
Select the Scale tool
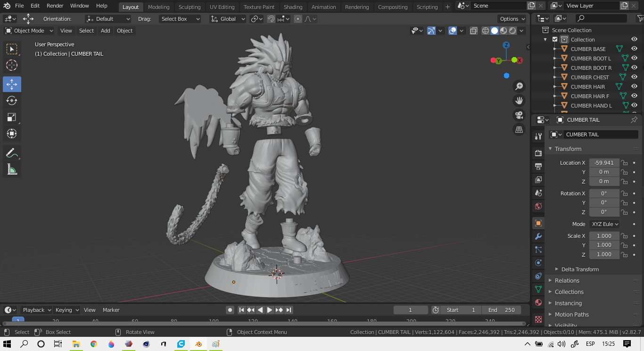tap(12, 117)
